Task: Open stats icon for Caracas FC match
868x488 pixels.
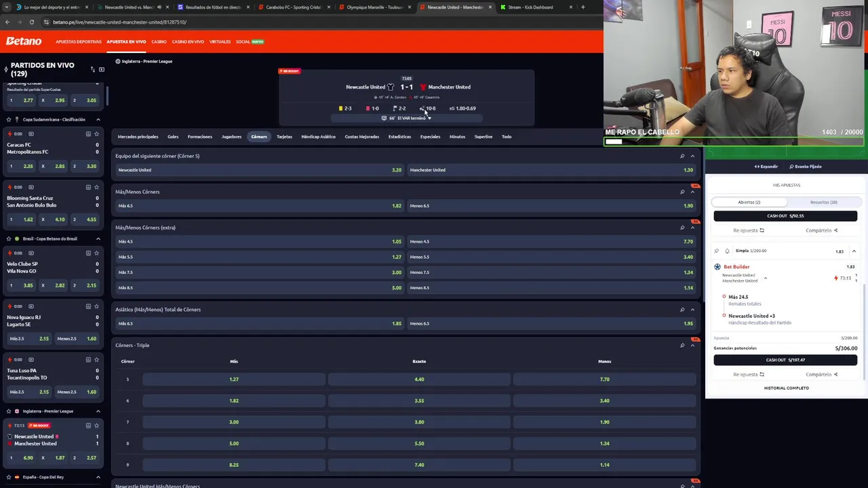Action: pos(88,134)
